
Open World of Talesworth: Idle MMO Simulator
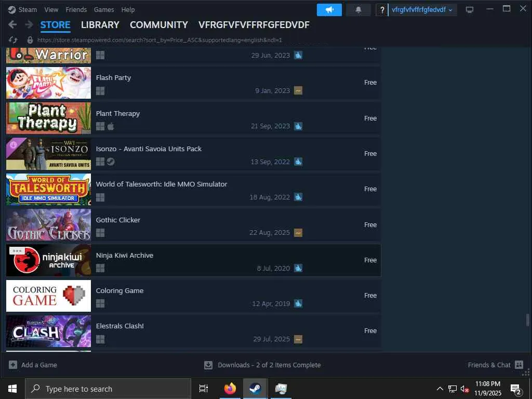click(162, 184)
